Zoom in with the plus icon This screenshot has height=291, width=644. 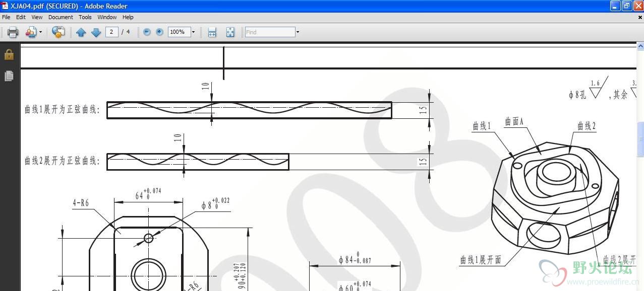click(159, 32)
